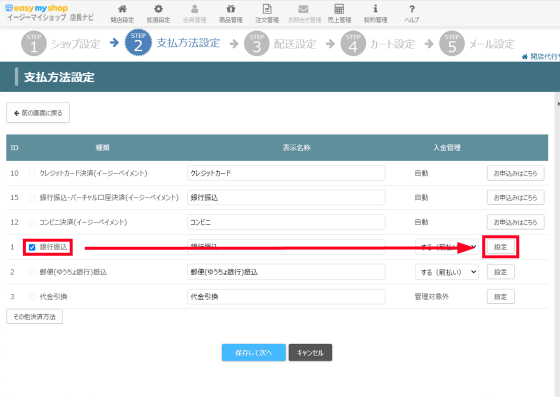Click 種類 column header

(102, 147)
